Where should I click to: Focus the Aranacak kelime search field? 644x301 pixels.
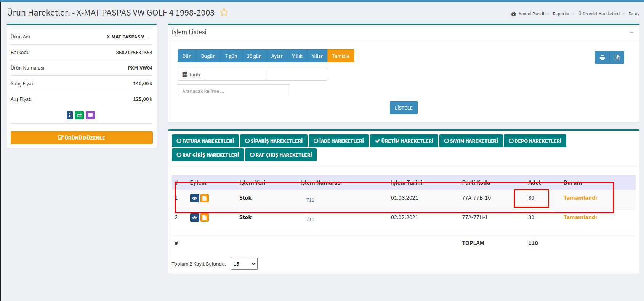[233, 91]
